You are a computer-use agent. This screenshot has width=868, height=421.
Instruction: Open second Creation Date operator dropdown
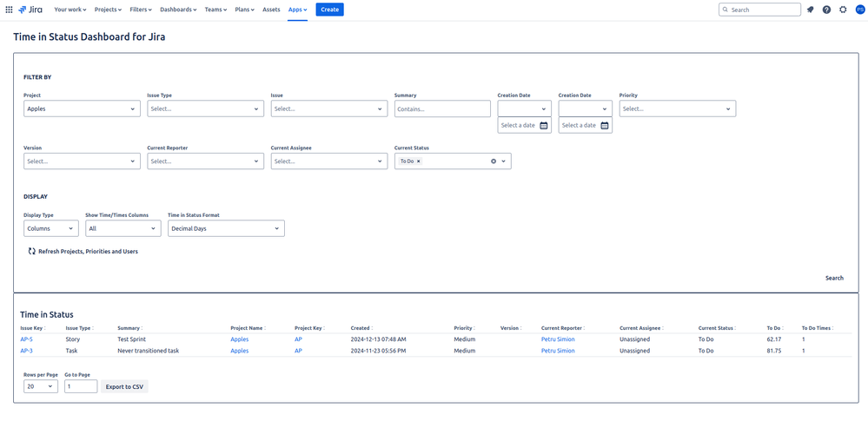585,109
